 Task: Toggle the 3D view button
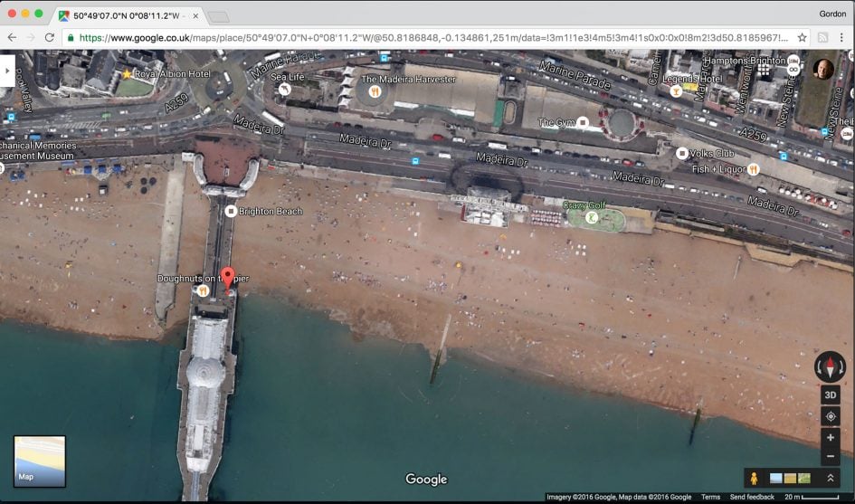831,395
